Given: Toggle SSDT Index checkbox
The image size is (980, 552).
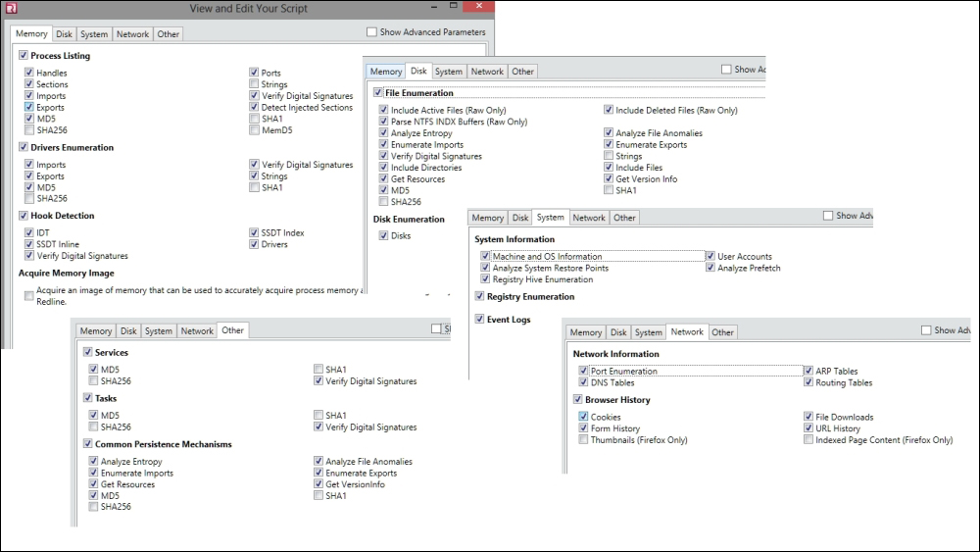Looking at the screenshot, I should [254, 232].
